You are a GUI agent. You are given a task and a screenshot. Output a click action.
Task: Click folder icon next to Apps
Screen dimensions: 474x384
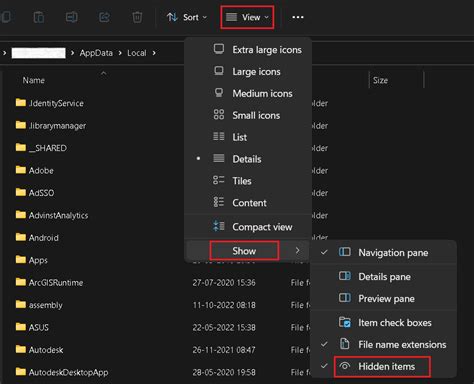click(x=21, y=259)
